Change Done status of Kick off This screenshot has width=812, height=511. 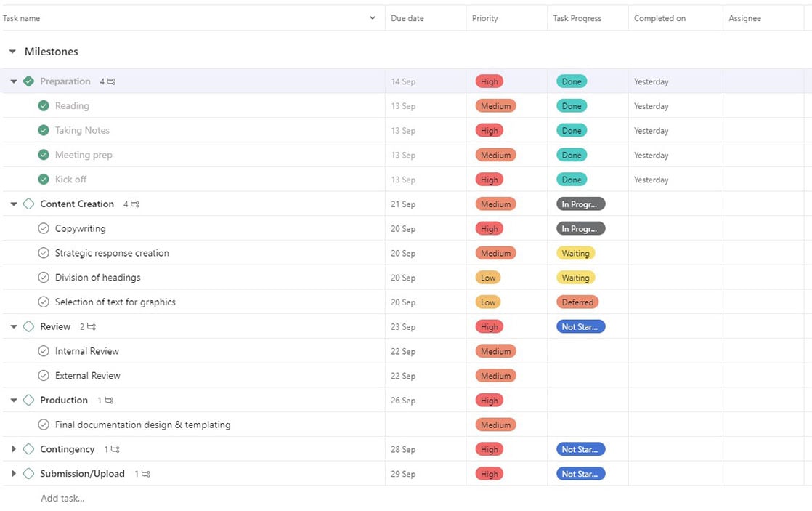pos(572,180)
